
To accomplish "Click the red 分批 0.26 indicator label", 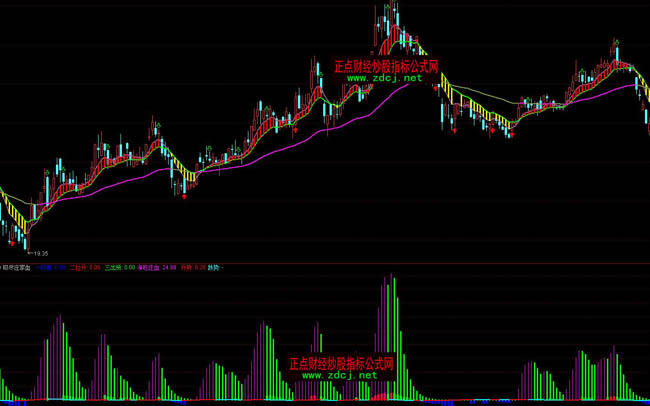I will click(x=193, y=267).
